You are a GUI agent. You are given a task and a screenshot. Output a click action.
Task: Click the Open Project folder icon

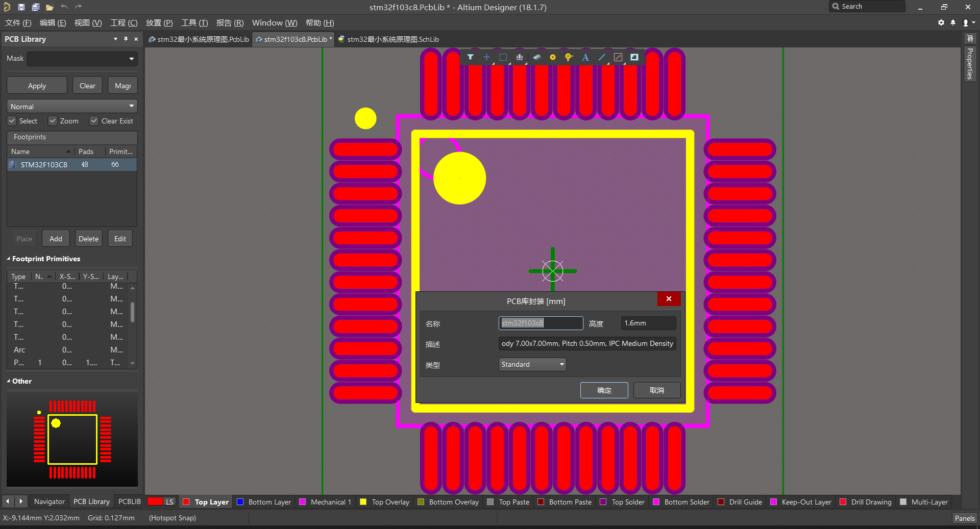coord(50,7)
